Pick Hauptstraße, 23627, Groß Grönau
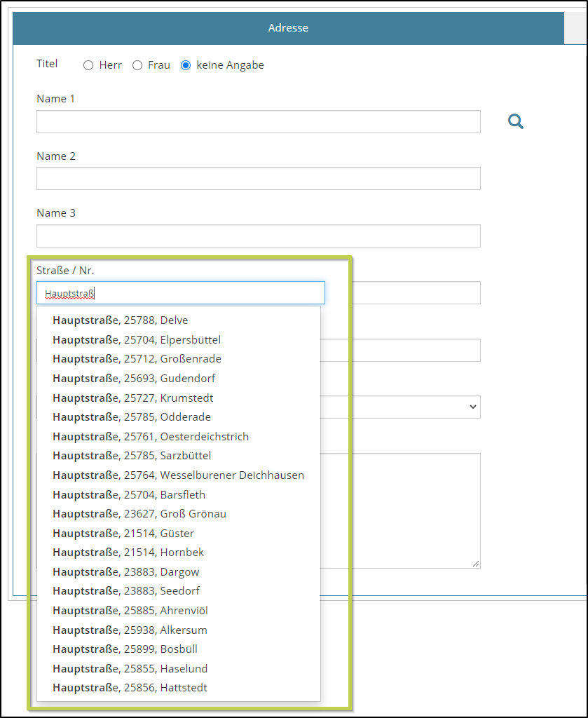The height and width of the screenshot is (718, 588). [x=139, y=514]
